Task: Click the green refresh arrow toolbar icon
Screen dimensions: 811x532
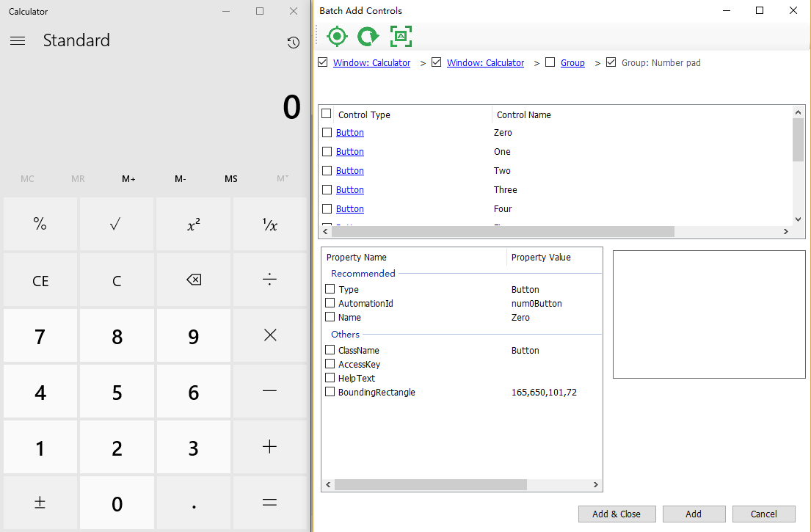Action: pyautogui.click(x=368, y=36)
